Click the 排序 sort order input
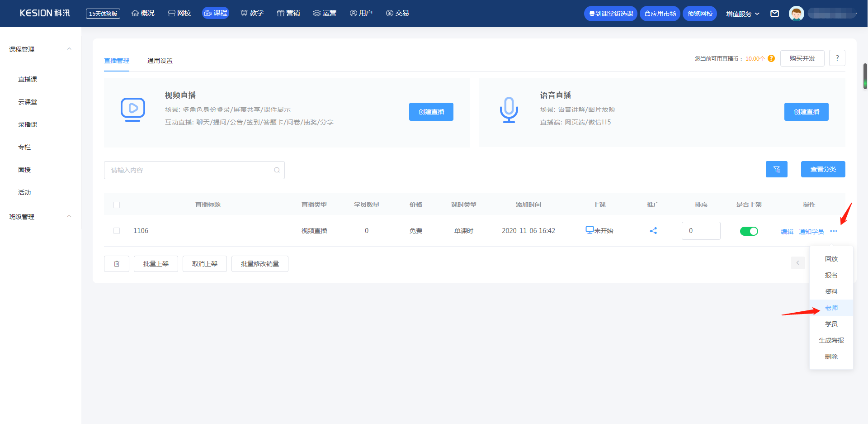Viewport: 868px width, 424px height. pos(701,231)
